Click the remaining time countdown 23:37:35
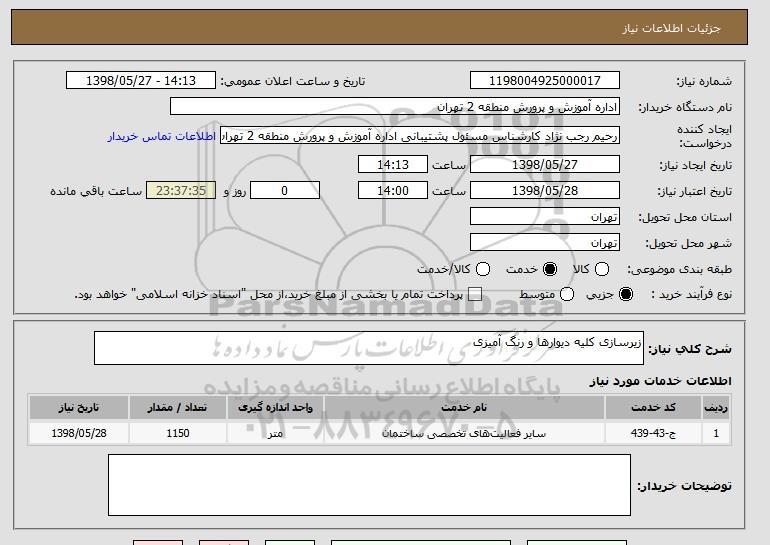The image size is (770, 545). pos(181,191)
